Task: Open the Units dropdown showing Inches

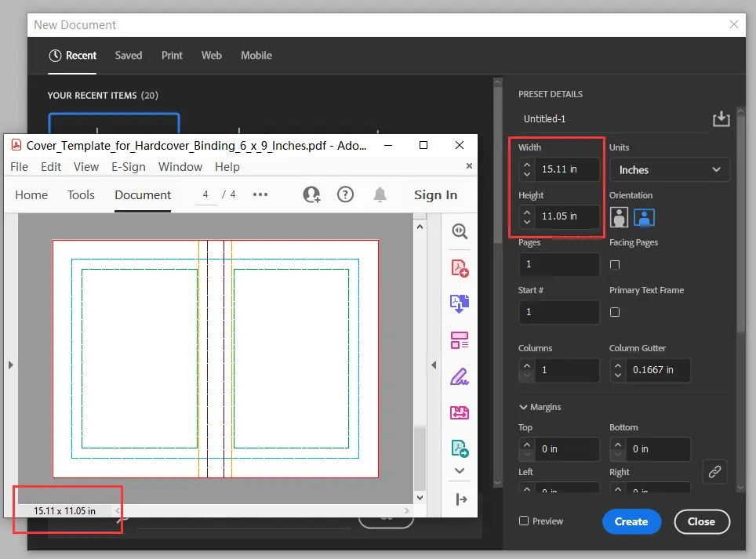Action: coord(669,169)
